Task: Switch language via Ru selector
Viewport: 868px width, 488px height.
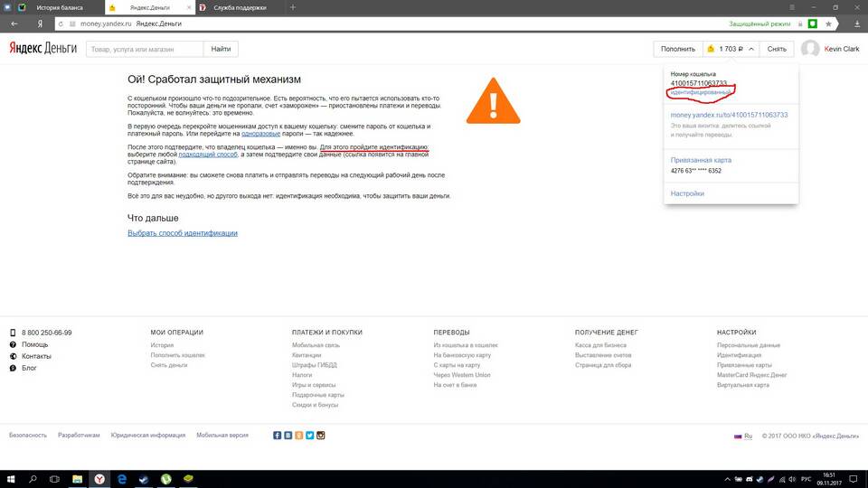Action: point(743,436)
